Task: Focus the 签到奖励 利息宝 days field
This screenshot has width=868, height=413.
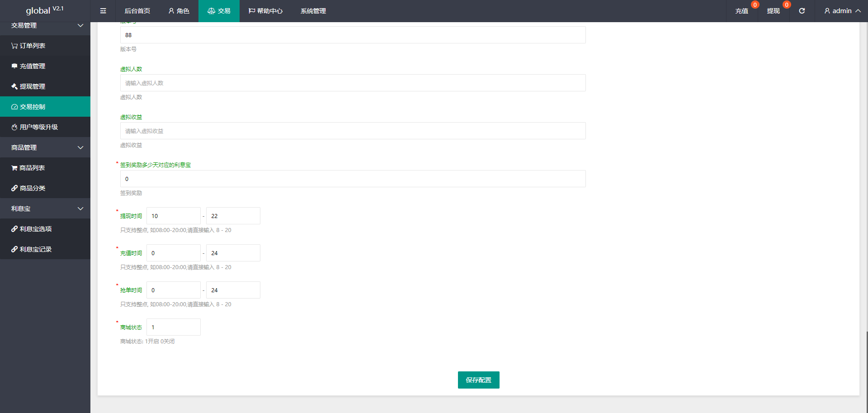Action: pos(353,179)
